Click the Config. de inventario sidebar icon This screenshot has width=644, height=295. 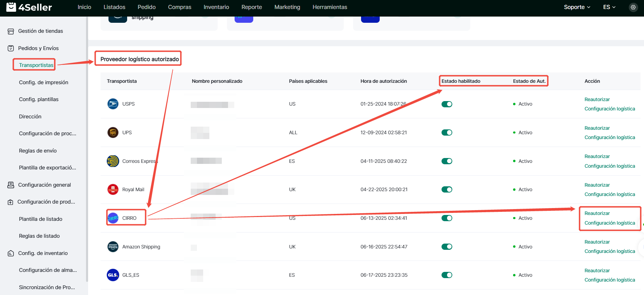pos(11,253)
